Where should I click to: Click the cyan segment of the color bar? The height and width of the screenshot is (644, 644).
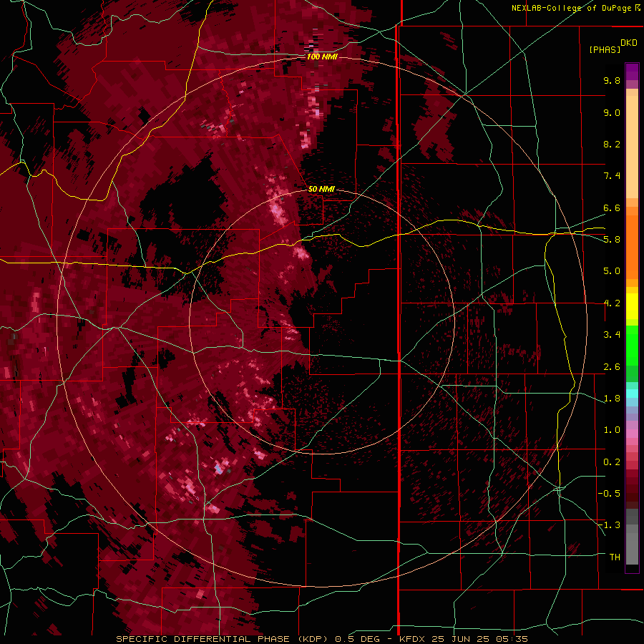tap(632, 394)
